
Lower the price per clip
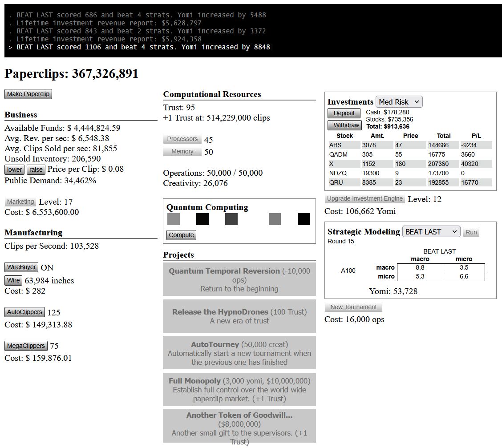[x=14, y=170]
